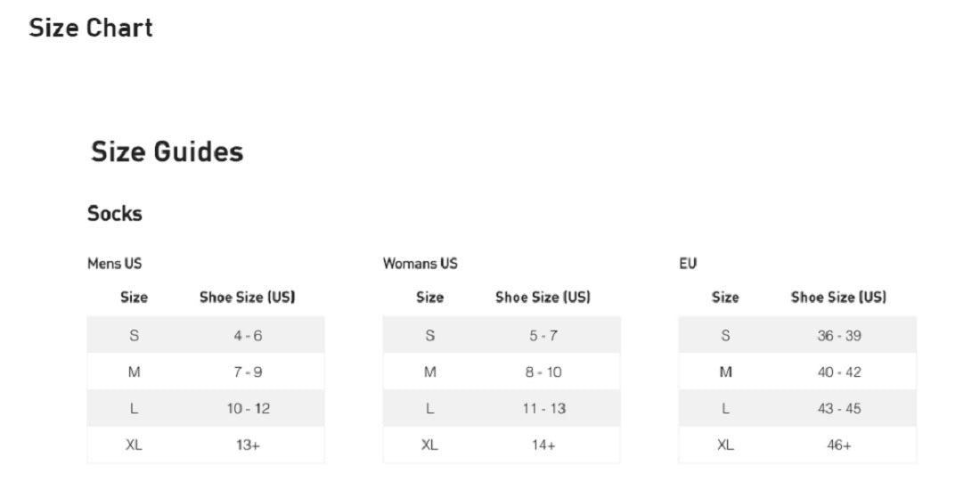
Task: Click the "Womans US" table label
Action: click(x=421, y=264)
